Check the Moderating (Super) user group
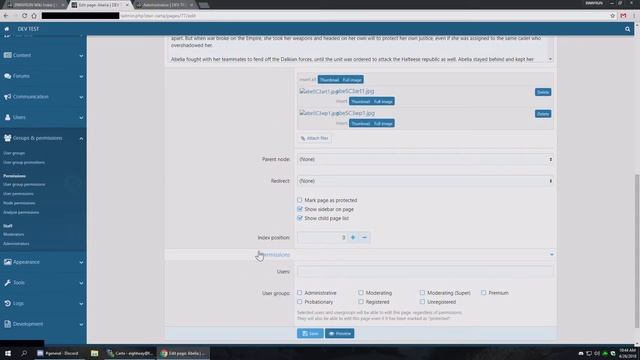 tap(422, 293)
